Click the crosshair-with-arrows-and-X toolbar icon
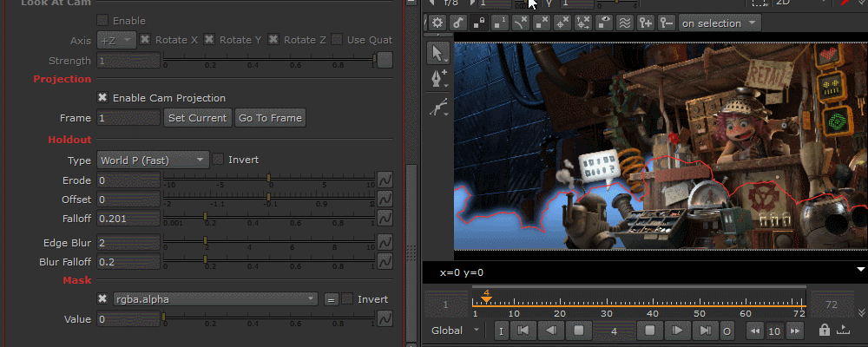Viewport: 868px width, 347px height. pyautogui.click(x=583, y=23)
